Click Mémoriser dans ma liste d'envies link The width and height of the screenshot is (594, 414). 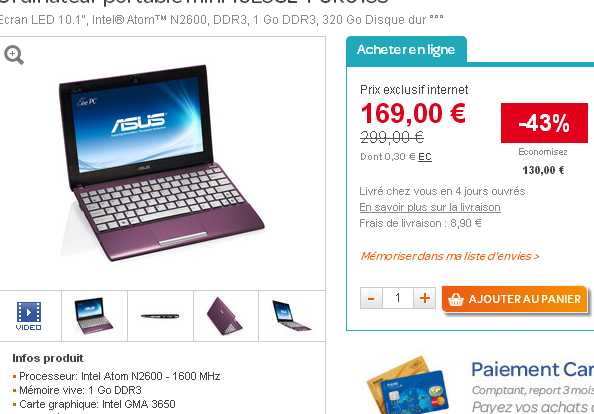pyautogui.click(x=450, y=256)
